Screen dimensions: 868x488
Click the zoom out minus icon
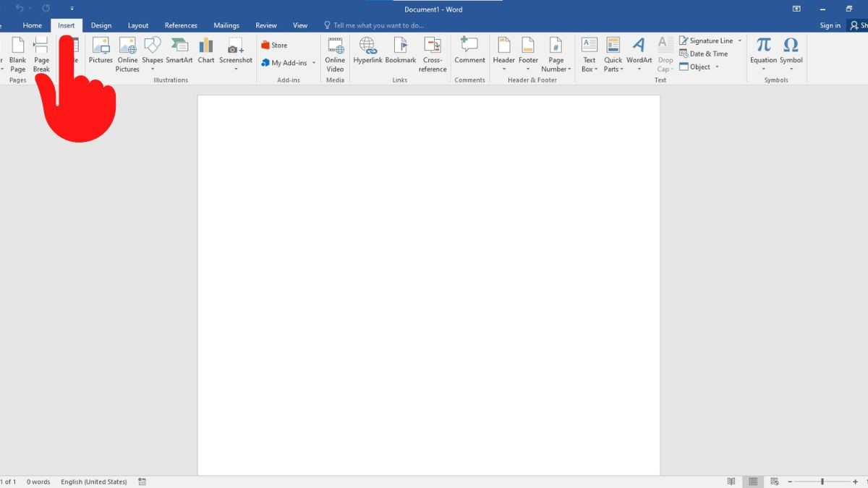click(x=790, y=481)
